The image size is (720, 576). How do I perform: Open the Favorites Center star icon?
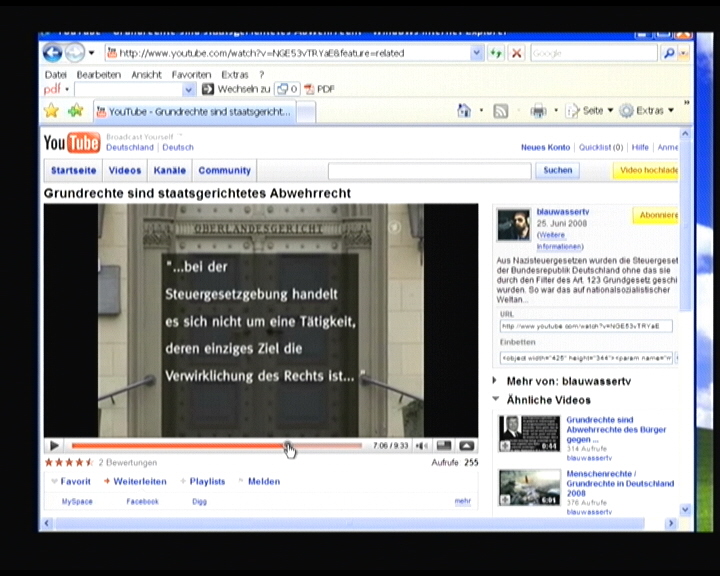51,111
